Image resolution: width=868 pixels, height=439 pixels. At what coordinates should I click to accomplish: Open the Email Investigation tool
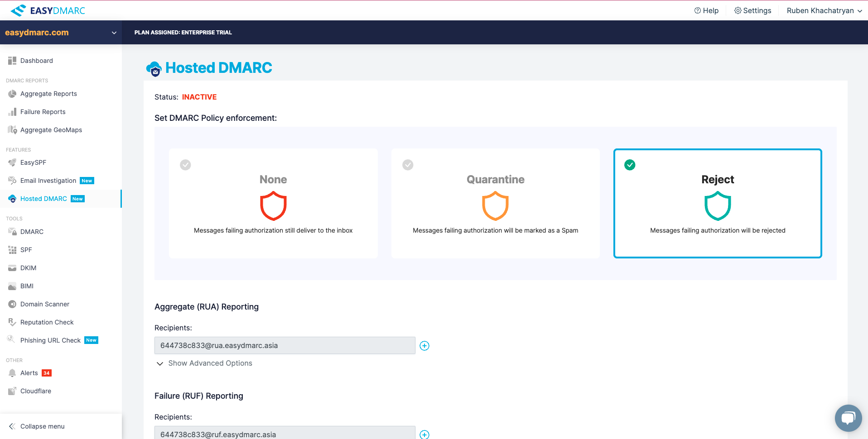[x=48, y=181]
